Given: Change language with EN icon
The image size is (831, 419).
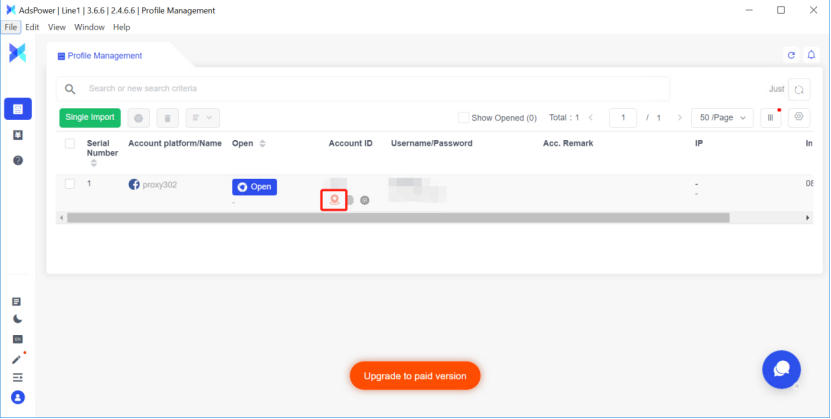Looking at the screenshot, I should pos(17,339).
